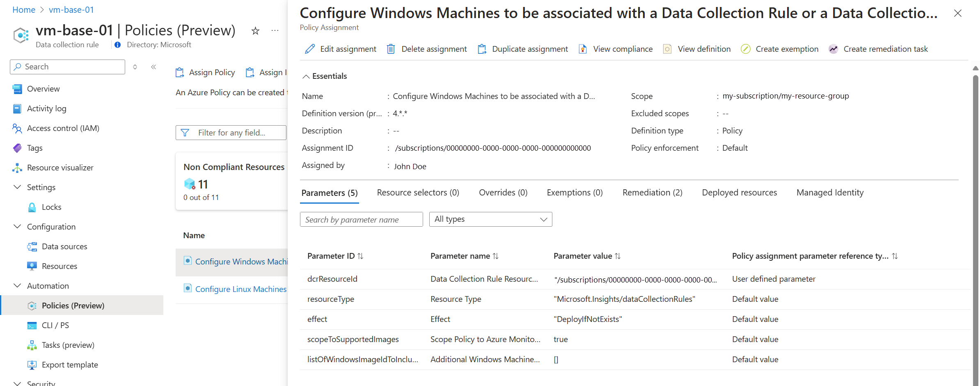Collapse the Configuration group in sidebar

[17, 227]
